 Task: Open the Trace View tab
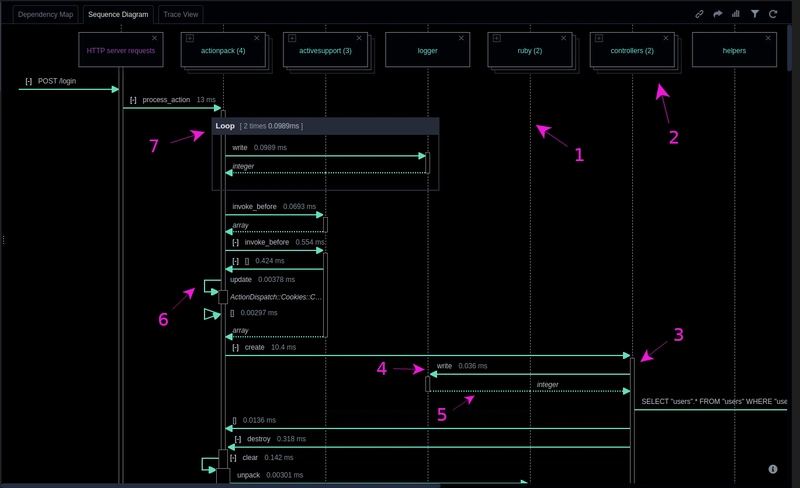point(181,14)
